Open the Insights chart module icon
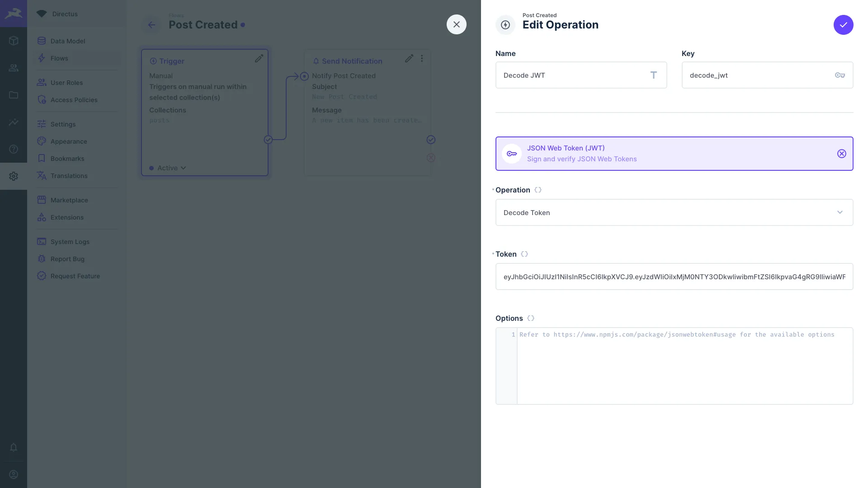 point(14,122)
